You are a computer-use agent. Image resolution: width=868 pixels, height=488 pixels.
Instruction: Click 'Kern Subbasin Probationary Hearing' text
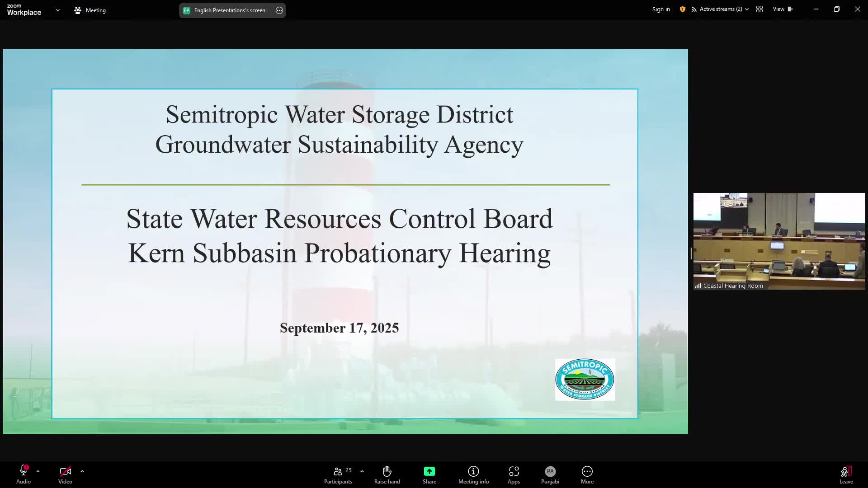[339, 253]
